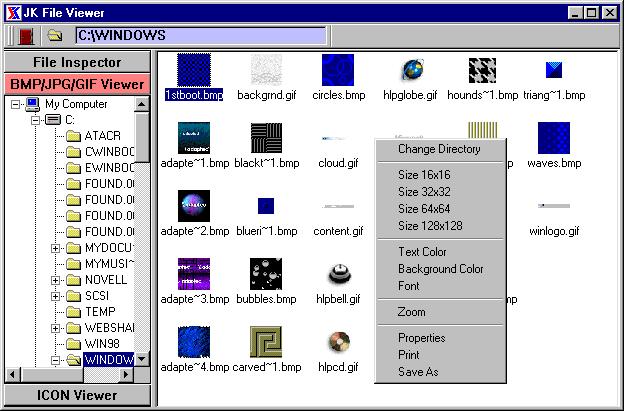Open the File Inspector panel

tap(77, 62)
